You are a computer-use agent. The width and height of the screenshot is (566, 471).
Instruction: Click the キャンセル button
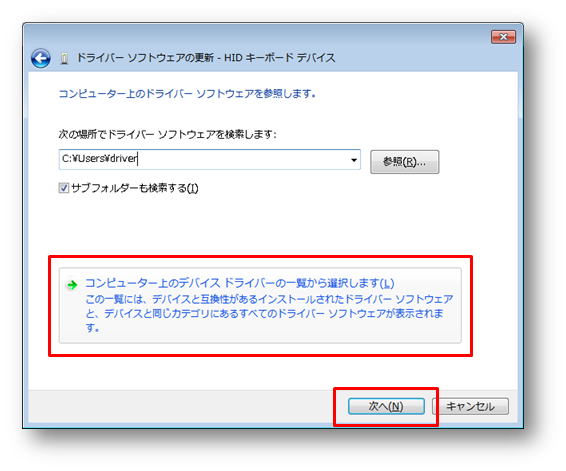(x=470, y=406)
